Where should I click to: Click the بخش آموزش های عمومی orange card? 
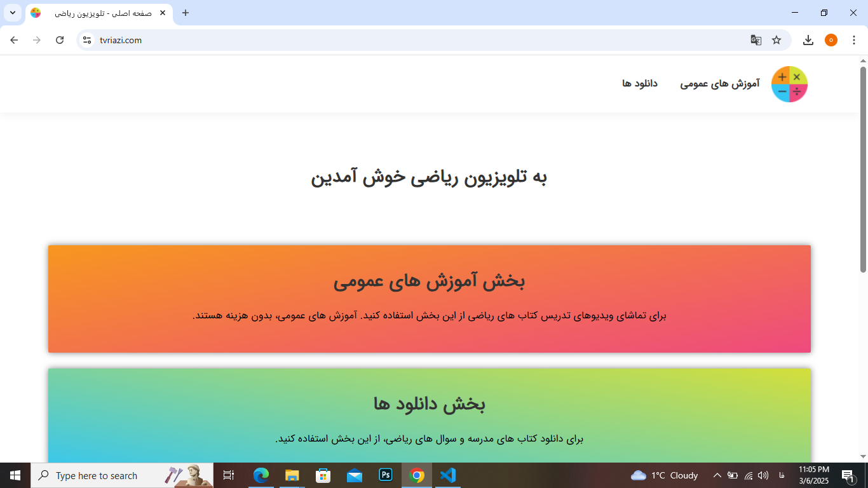coord(429,299)
